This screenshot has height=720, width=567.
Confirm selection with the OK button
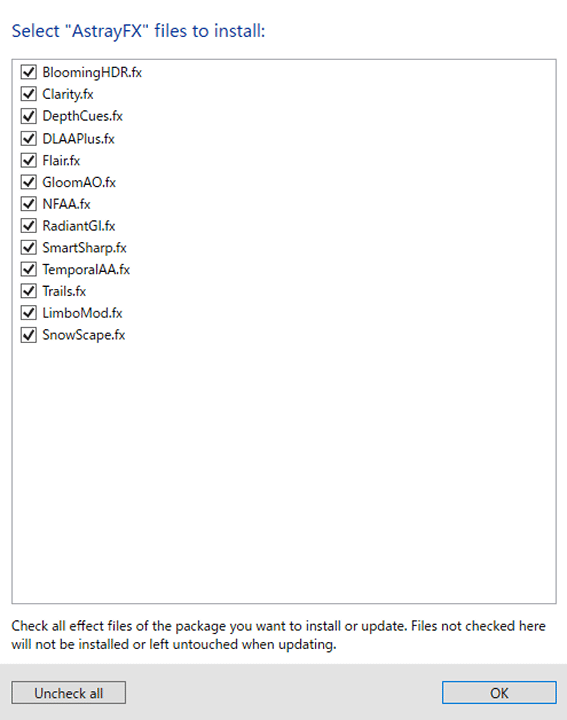pos(499,692)
